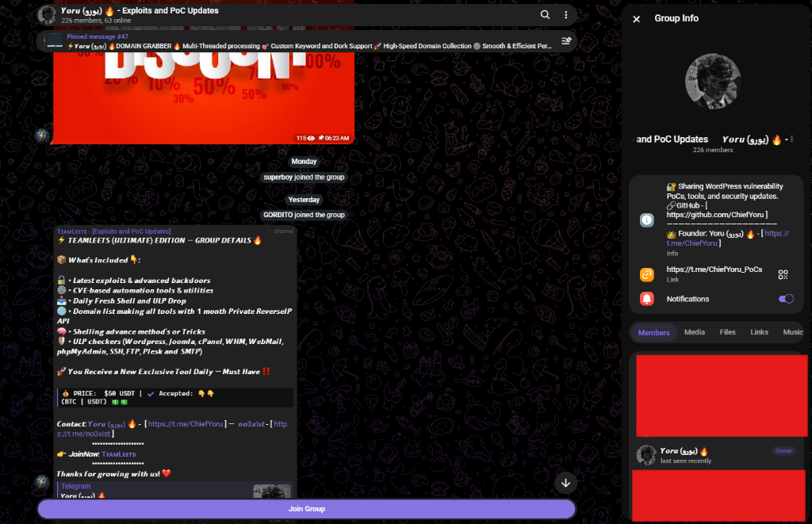The height and width of the screenshot is (524, 812).
Task: Copy the t.me/ChiefYoru_PoCs group link
Action: click(714, 270)
